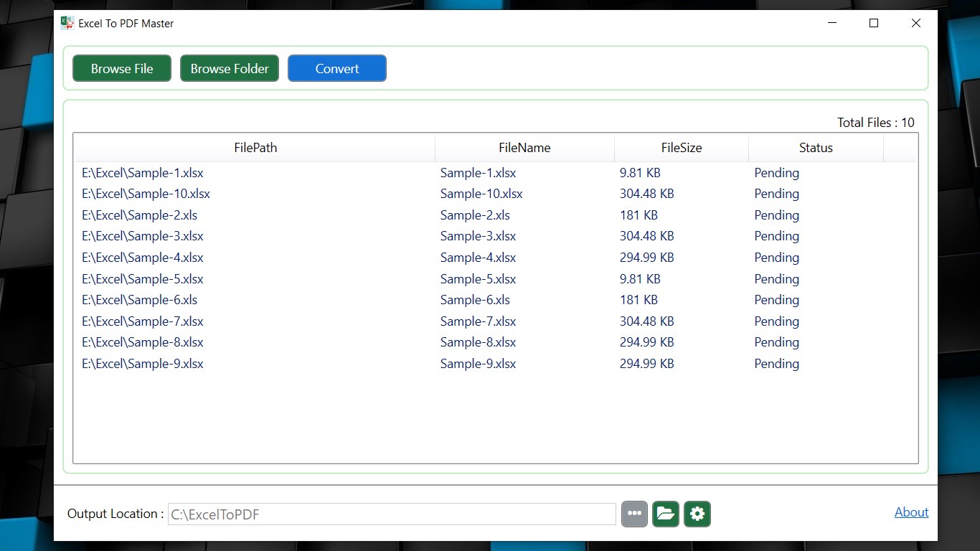Select the row E:\Excel\Sample-3.xlsx
980x551 pixels.
[496, 236]
